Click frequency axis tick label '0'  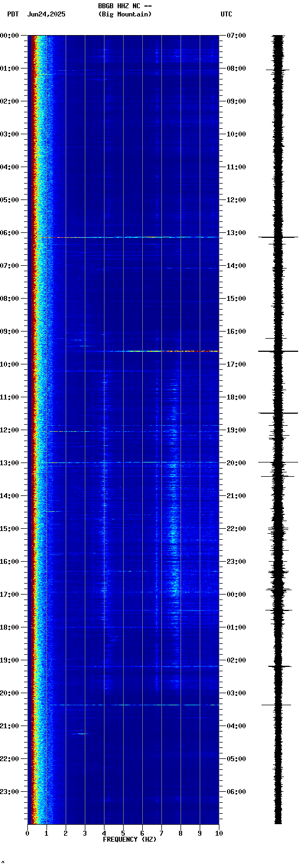pyautogui.click(x=27, y=833)
